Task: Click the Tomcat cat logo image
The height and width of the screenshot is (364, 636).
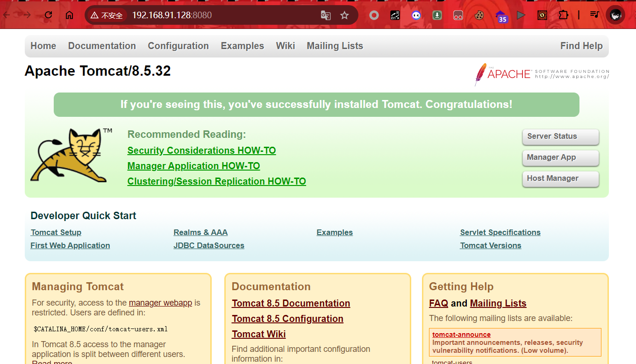Action: pos(71,155)
